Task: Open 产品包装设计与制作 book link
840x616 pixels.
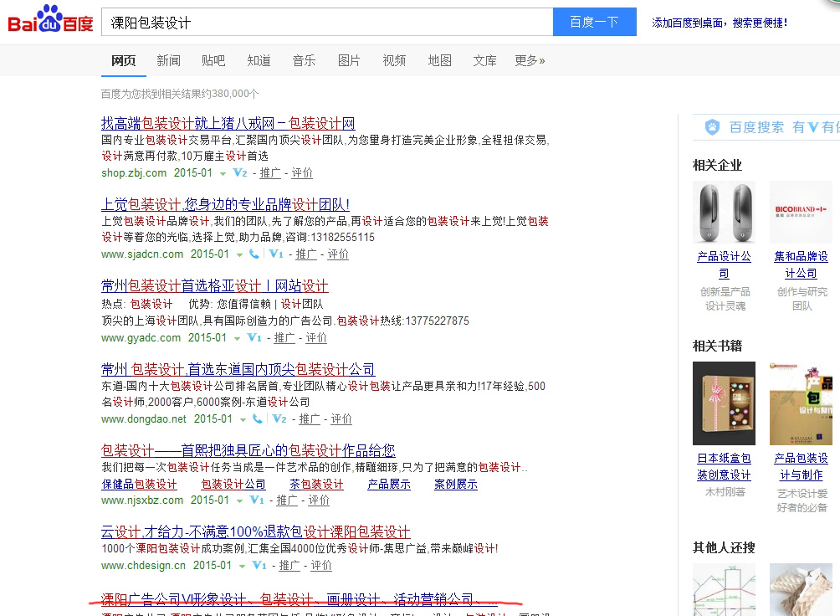Action: [x=801, y=466]
